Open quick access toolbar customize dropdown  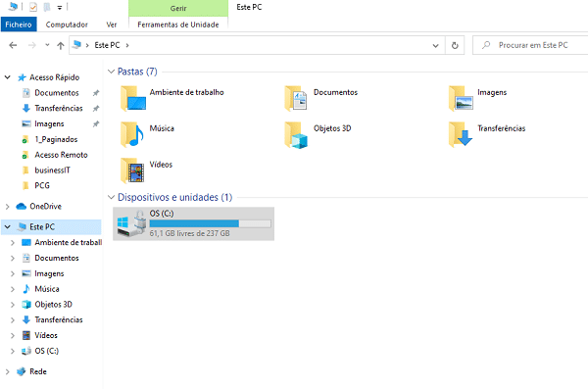point(60,7)
